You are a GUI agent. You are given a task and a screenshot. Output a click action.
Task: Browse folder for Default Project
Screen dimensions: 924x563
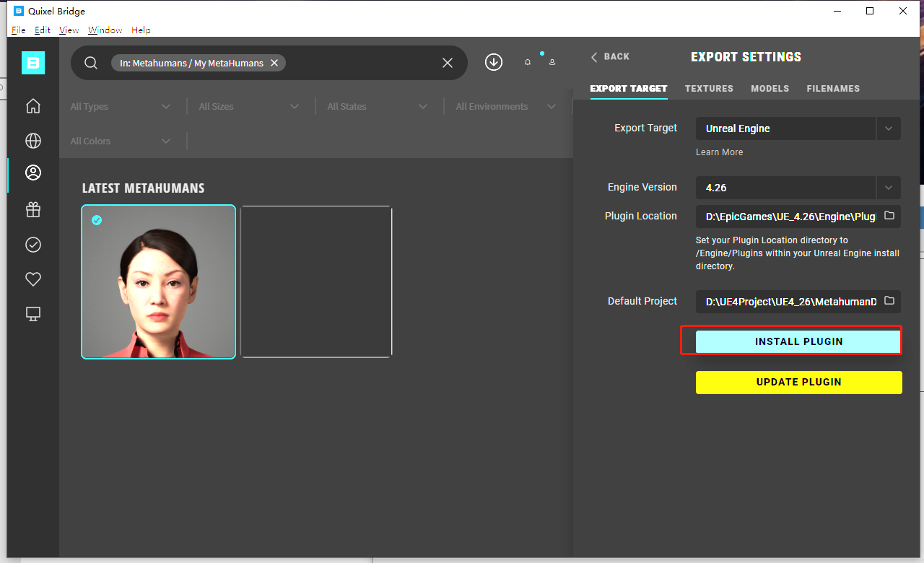click(889, 301)
